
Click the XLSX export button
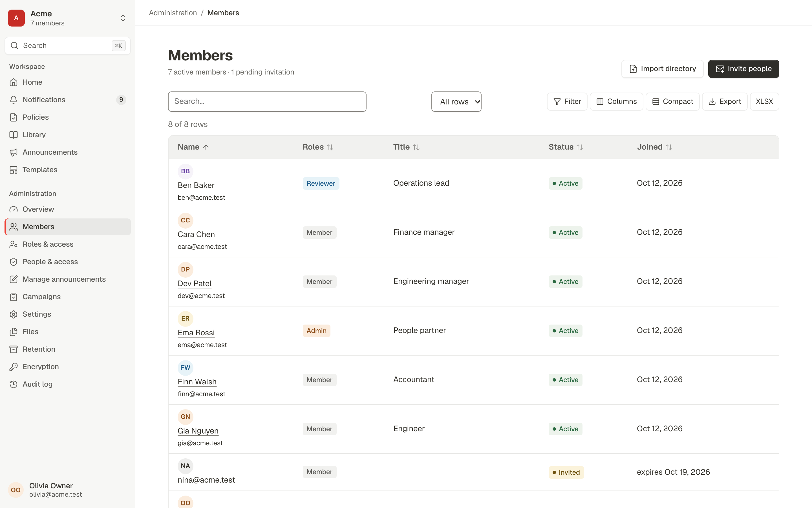(764, 102)
